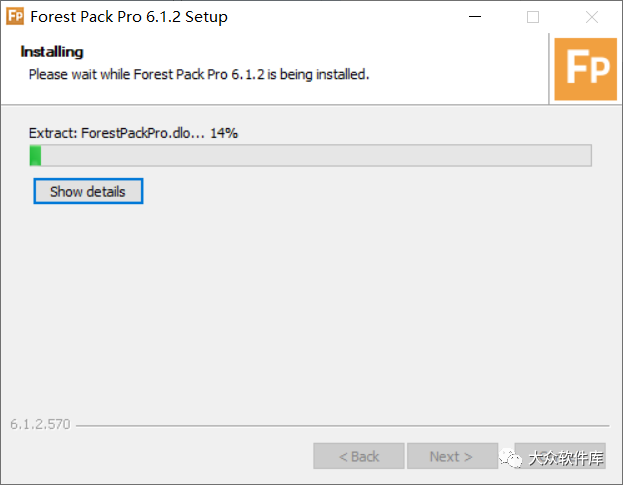Click the WeChat watermark logo icon
Screen dimensions: 623x485
coord(511,458)
